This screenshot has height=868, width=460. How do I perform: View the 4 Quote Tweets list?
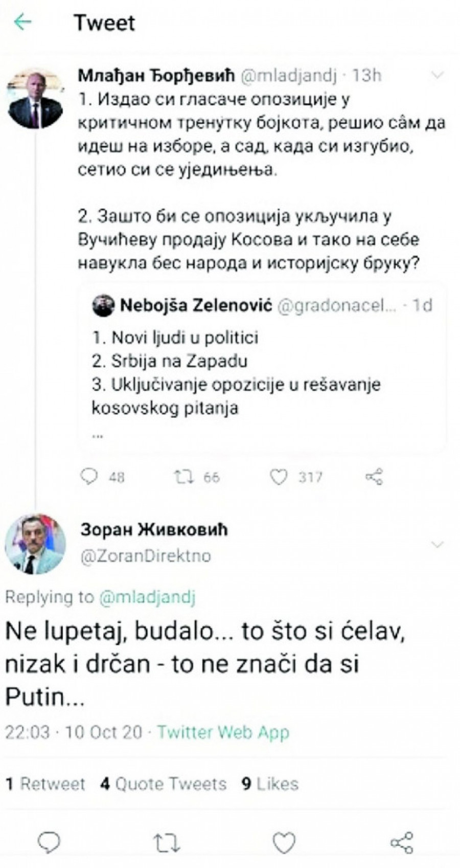click(164, 784)
